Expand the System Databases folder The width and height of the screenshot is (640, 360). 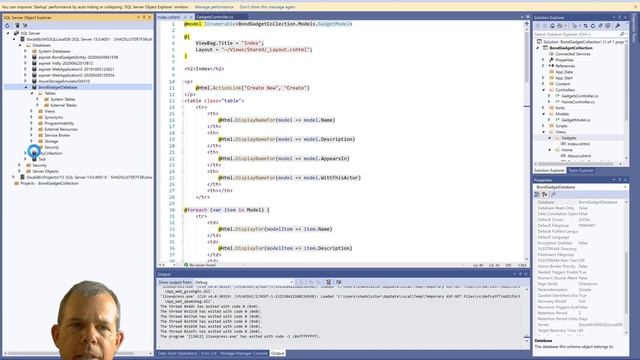tap(26, 51)
